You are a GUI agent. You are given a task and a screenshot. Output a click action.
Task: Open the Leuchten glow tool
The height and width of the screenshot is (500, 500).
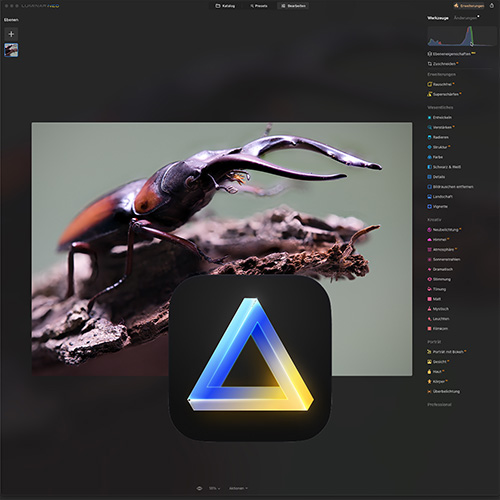point(438,319)
